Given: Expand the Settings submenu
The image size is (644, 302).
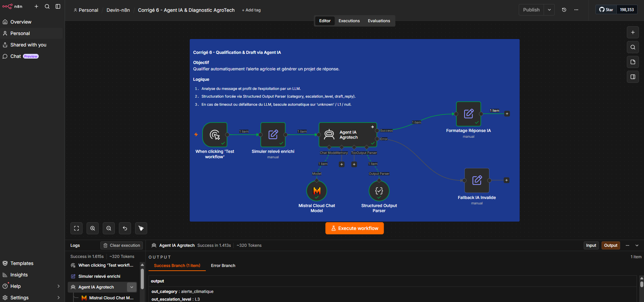Looking at the screenshot, I should 59,298.
